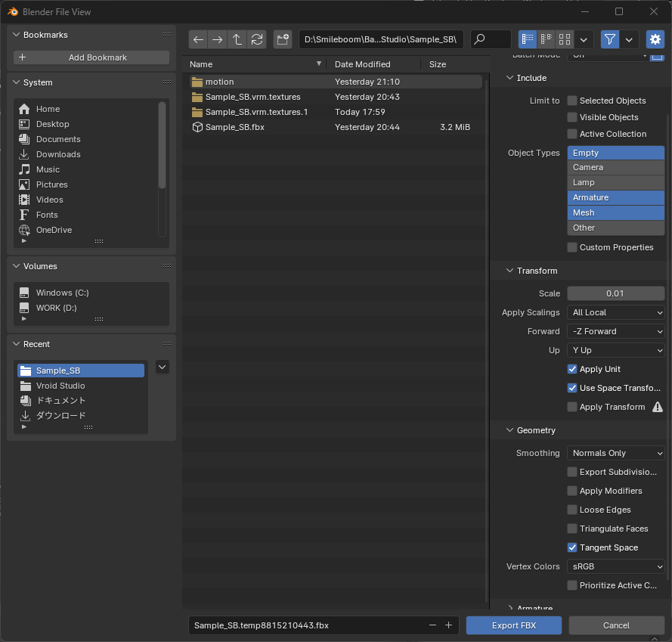This screenshot has width=672, height=642.
Task: Go to the parent directory
Action: pos(237,39)
